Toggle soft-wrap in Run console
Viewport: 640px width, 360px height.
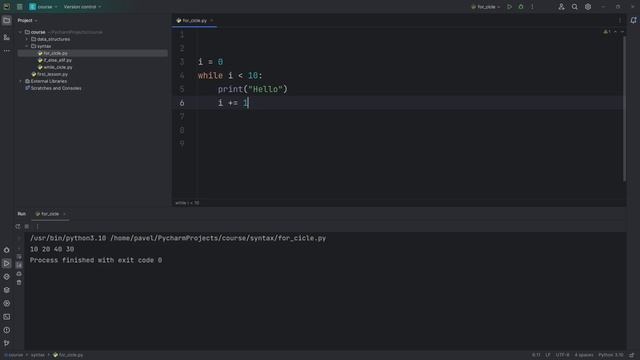(19, 257)
